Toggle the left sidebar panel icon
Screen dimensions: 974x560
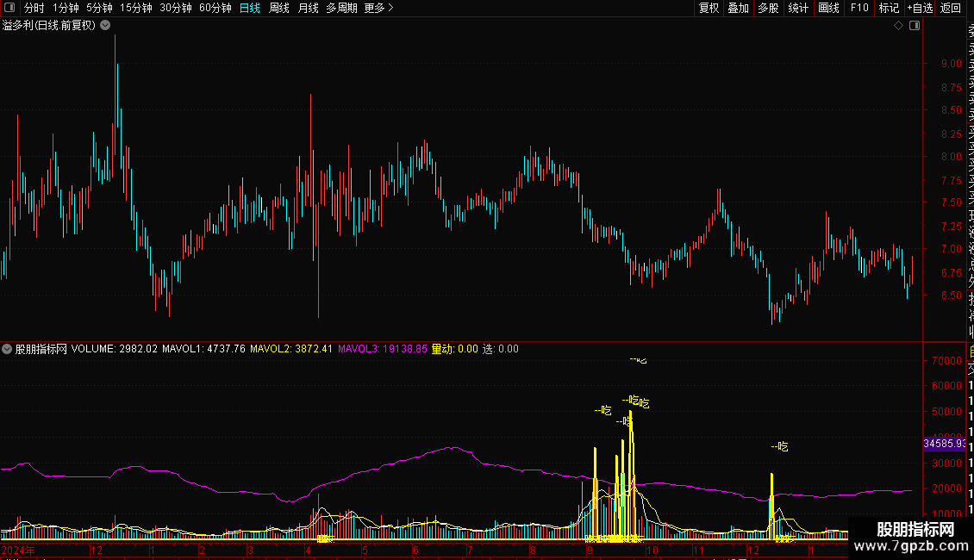click(x=9, y=8)
